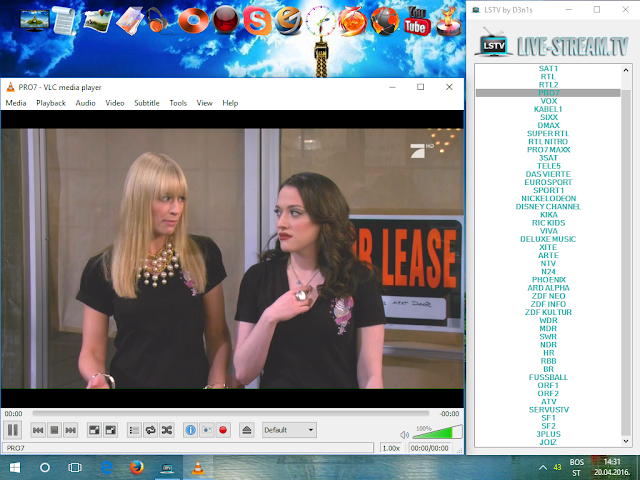Open the blue info button in VLC
The width and height of the screenshot is (640, 480).
pos(190,430)
